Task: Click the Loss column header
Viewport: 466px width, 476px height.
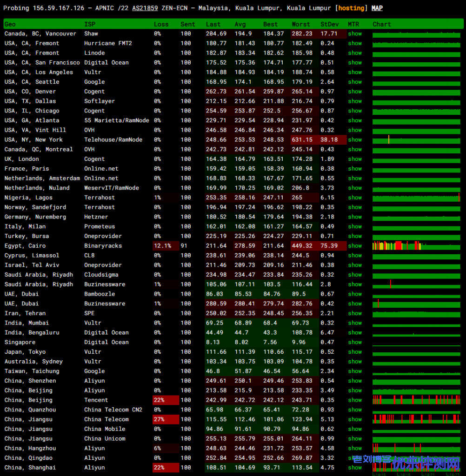Action: (x=161, y=24)
